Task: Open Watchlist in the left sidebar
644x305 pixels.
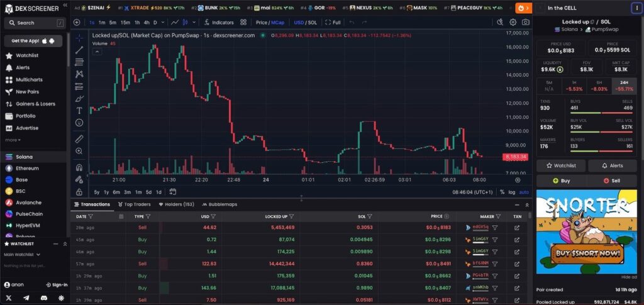Action: point(26,55)
